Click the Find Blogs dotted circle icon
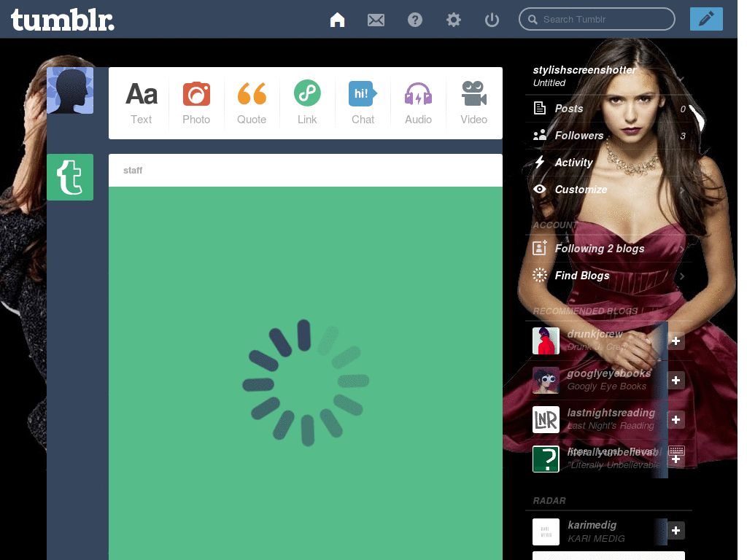 tap(540, 275)
